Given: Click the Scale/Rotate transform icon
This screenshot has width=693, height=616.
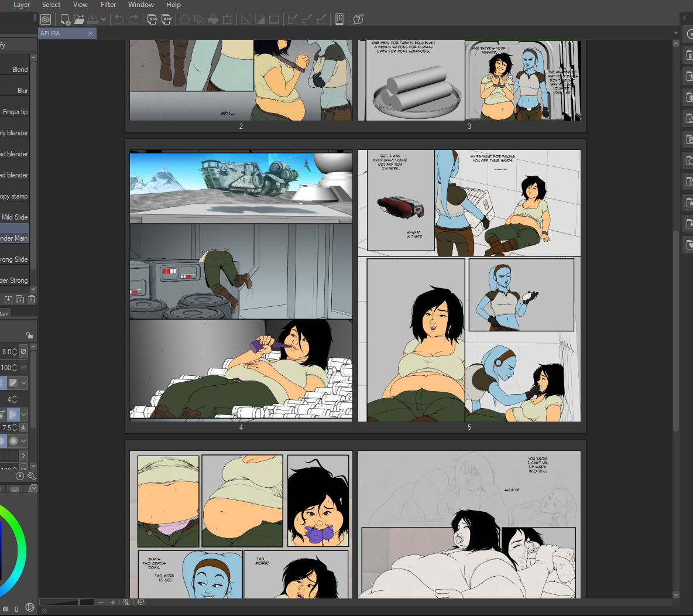Looking at the screenshot, I should [227, 19].
